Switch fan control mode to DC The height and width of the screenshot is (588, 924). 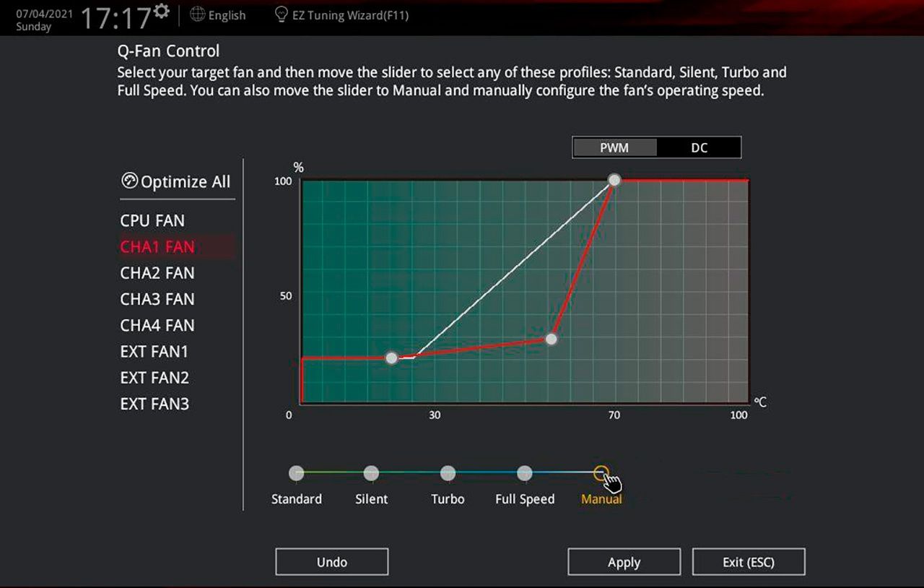(699, 147)
